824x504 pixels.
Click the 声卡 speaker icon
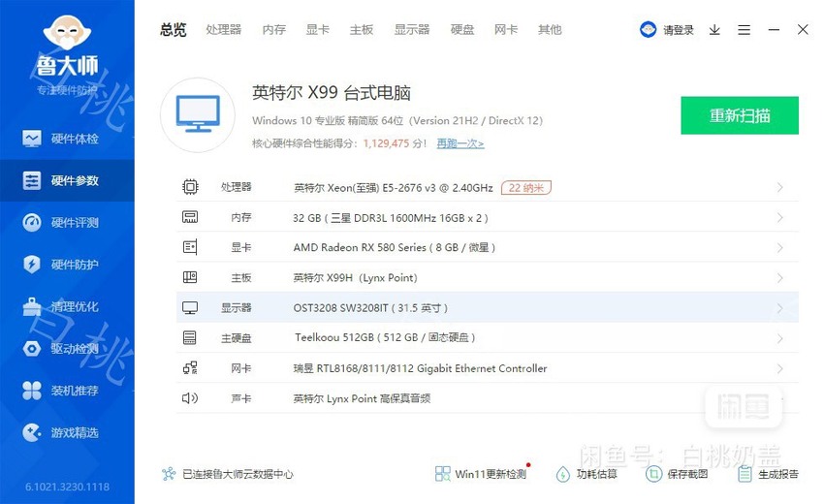[x=190, y=397]
